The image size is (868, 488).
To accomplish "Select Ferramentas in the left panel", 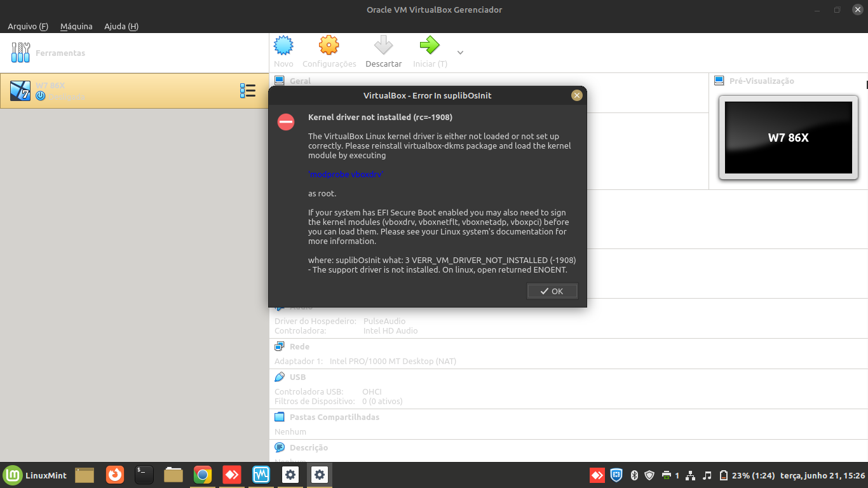I will click(x=134, y=53).
